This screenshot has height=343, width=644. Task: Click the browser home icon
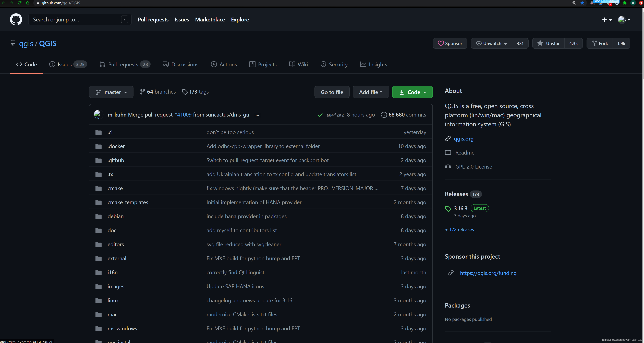point(28,3)
